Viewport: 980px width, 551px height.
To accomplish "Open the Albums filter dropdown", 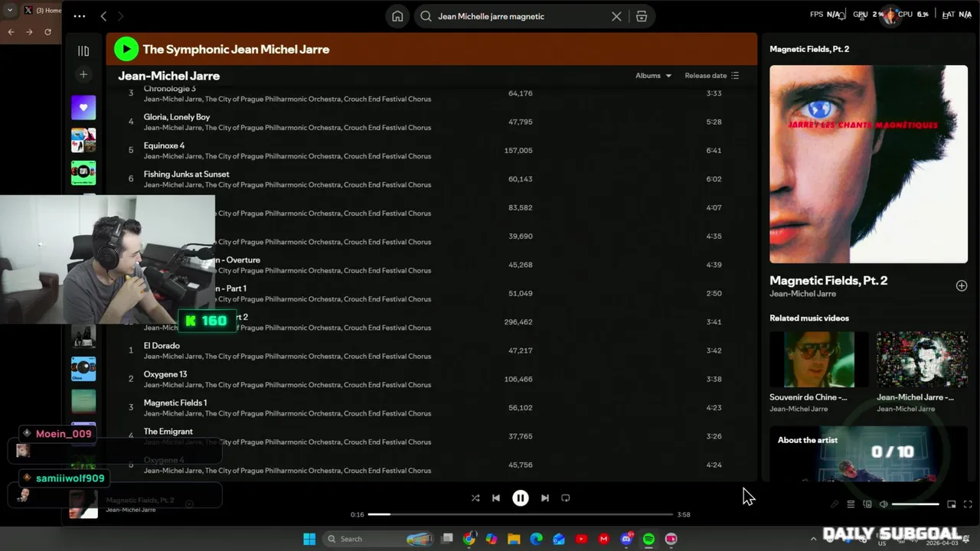I will point(653,76).
